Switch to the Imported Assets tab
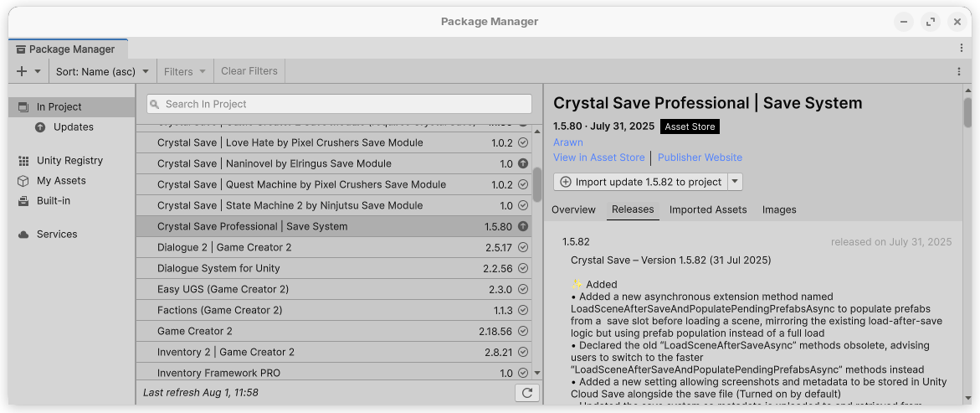Screen dimensions: 980x413 tap(707, 209)
